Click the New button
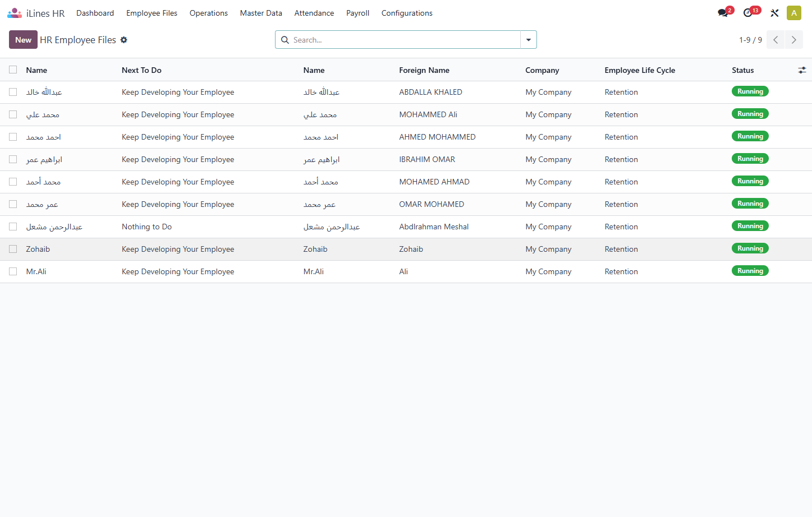Image resolution: width=812 pixels, height=517 pixels. point(23,40)
